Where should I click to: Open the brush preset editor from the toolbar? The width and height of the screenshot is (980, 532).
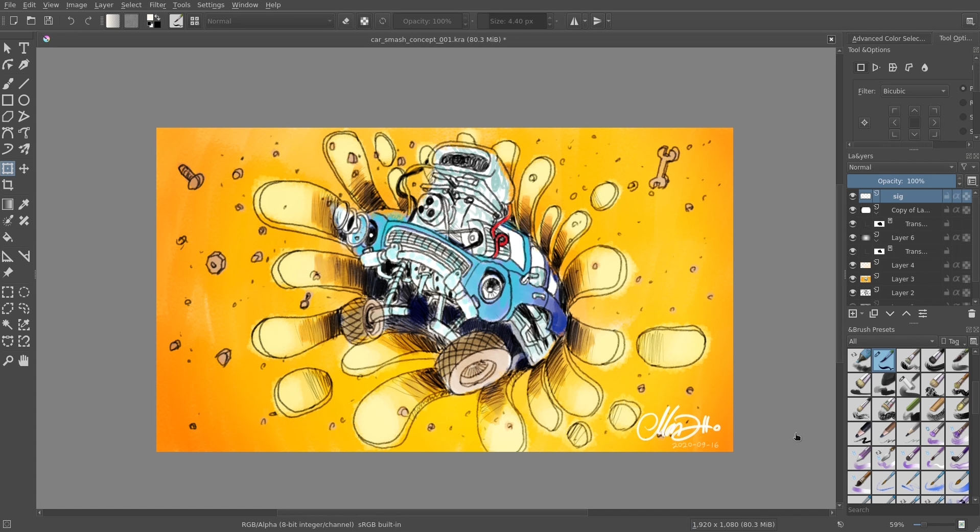click(x=176, y=21)
